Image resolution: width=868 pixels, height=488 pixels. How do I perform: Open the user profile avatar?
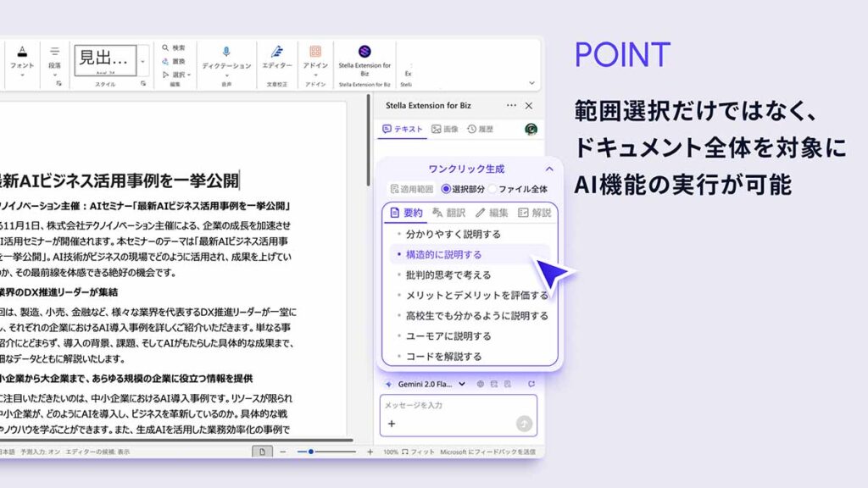point(531,129)
